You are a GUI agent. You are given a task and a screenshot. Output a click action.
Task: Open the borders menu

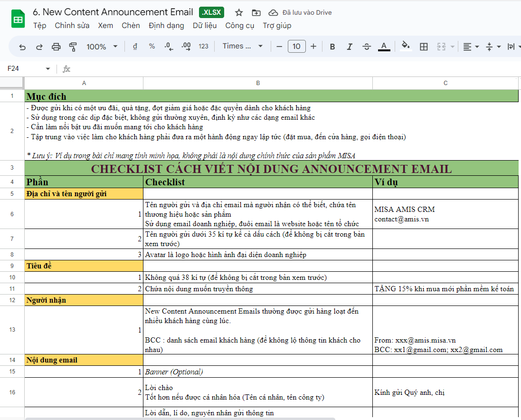tap(424, 47)
